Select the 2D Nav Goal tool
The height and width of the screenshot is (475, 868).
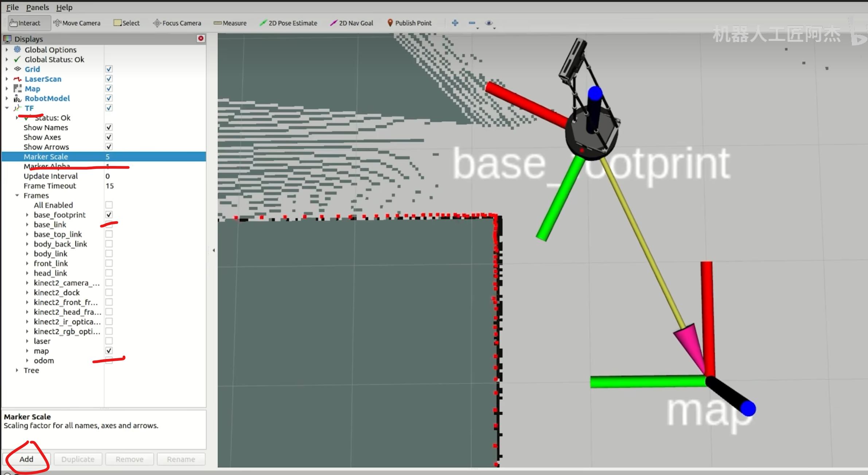tap(352, 23)
